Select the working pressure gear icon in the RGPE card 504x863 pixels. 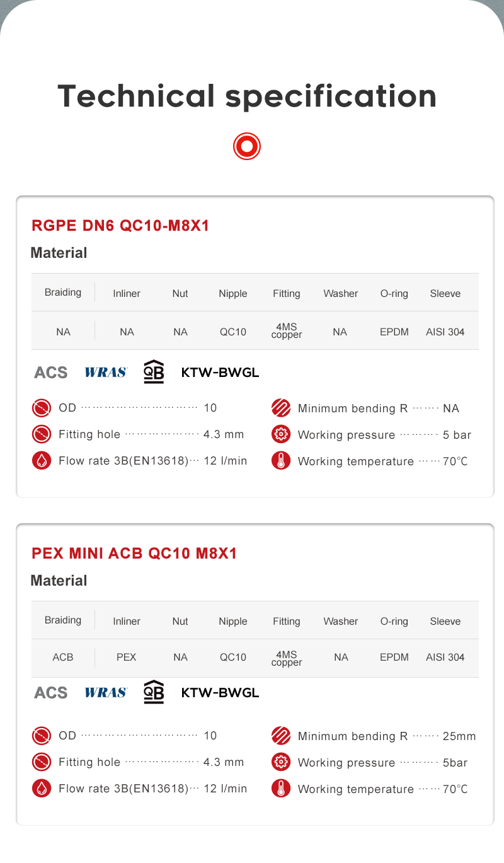click(281, 434)
